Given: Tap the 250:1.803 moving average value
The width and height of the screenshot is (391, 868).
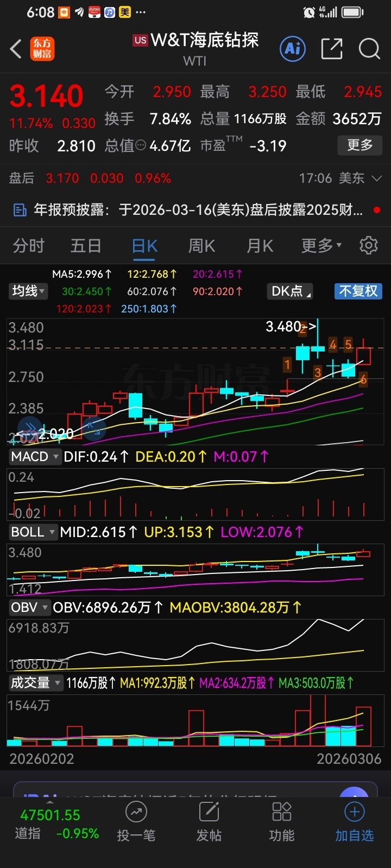Looking at the screenshot, I should [x=148, y=309].
